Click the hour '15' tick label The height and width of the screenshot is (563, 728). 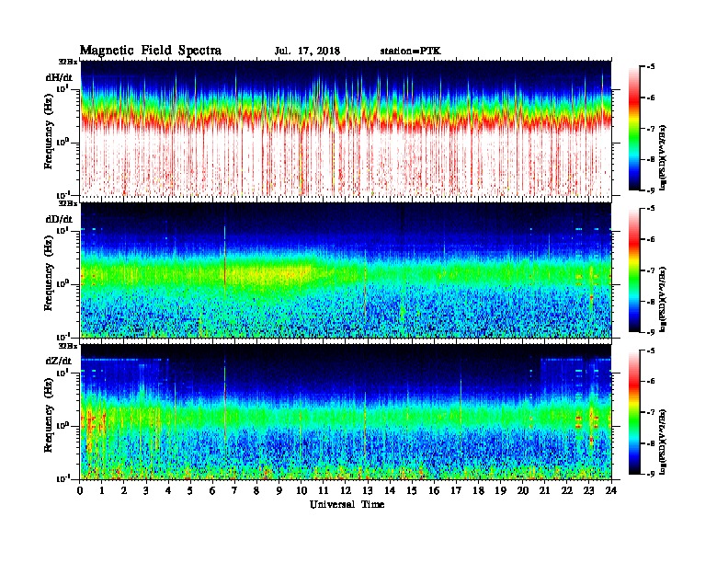[x=412, y=490]
